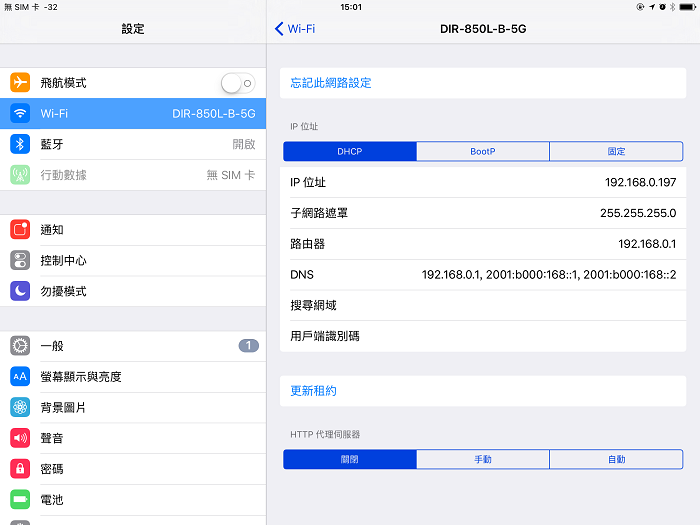Go back to Wi-Fi list
Image resolution: width=700 pixels, height=525 pixels.
coord(295,29)
